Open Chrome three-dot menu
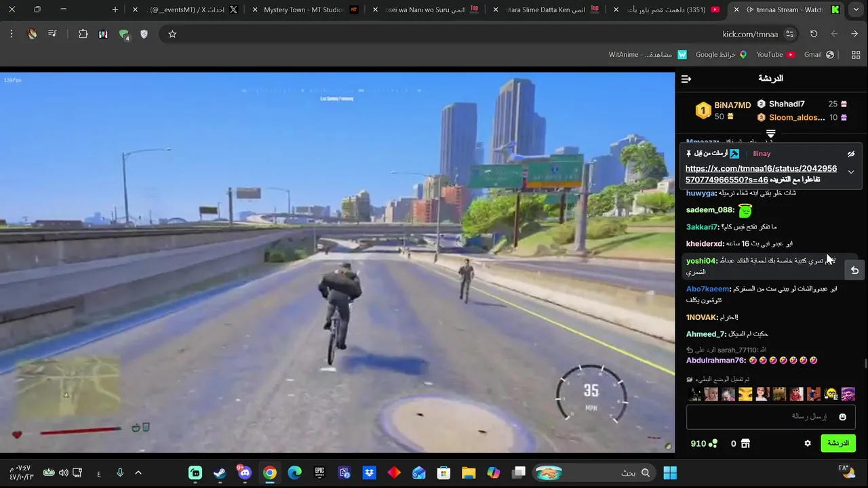The height and width of the screenshot is (488, 868). [x=12, y=34]
